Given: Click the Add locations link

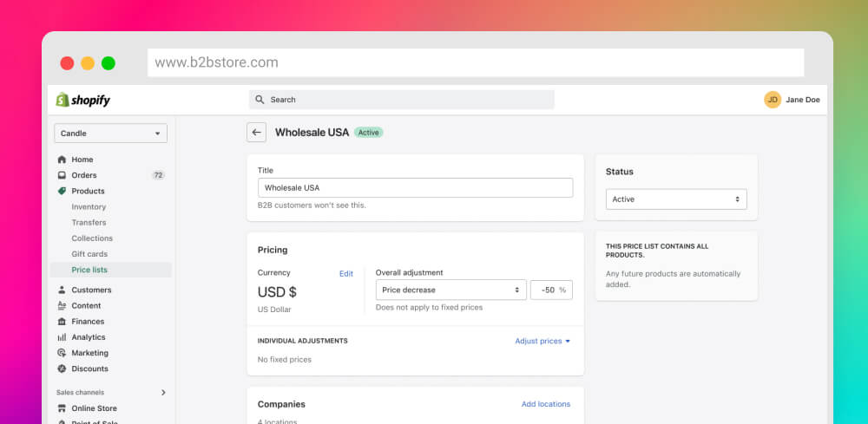Looking at the screenshot, I should click(x=546, y=404).
